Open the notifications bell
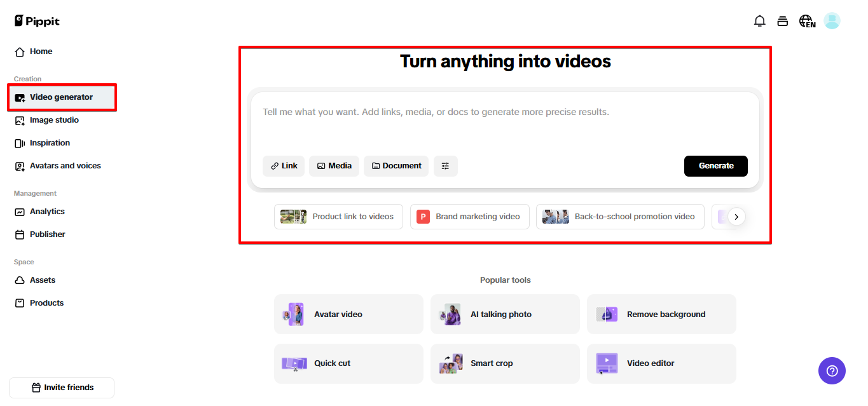The image size is (868, 406). (x=759, y=20)
